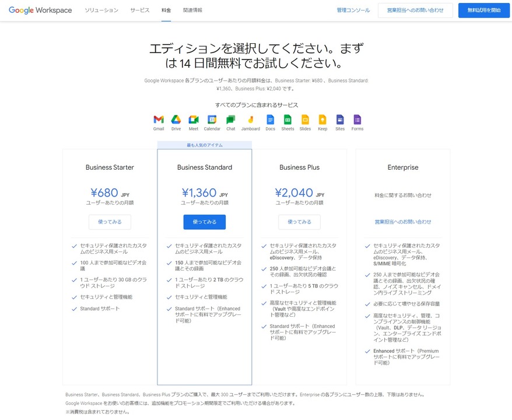Click the ¥1,360 price
Screen dimensions: 512x420
[199, 192]
